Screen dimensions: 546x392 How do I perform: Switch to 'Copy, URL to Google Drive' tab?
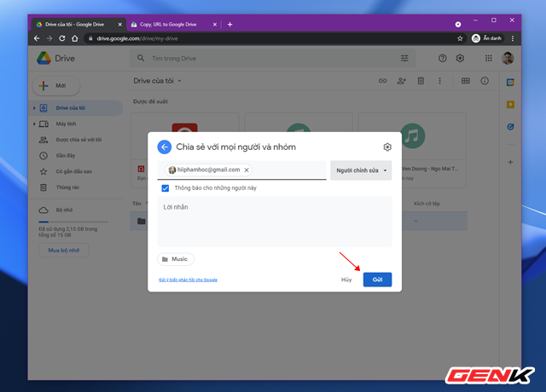(168, 25)
